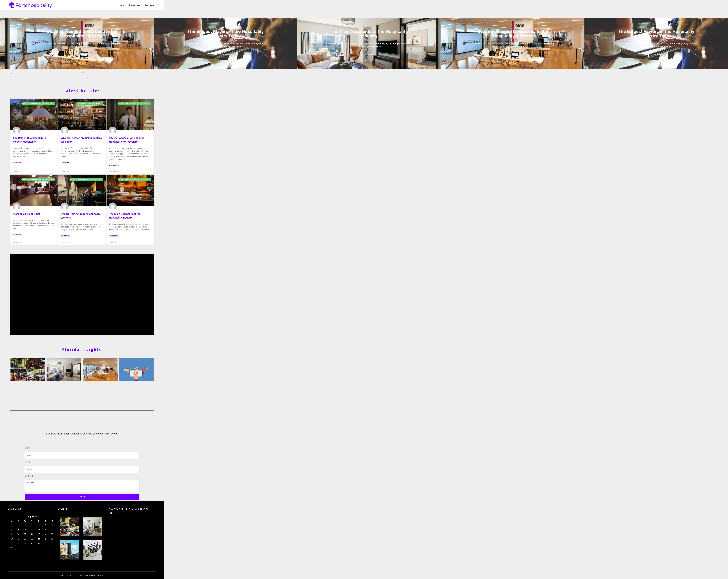Expand the Categories dropdown menu
Viewport: 728px width, 579px height.
(135, 5)
